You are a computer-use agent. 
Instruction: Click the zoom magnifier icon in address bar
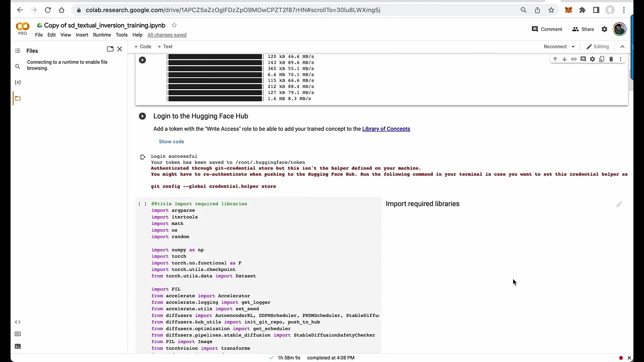pyautogui.click(x=523, y=10)
